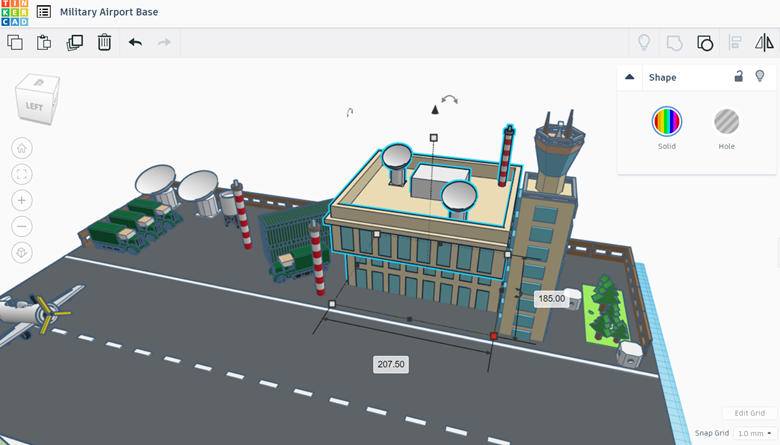Screen dimensions: 780x445
Task: Toggle shape visibility lightbulb in Shape panel
Action: (x=760, y=76)
